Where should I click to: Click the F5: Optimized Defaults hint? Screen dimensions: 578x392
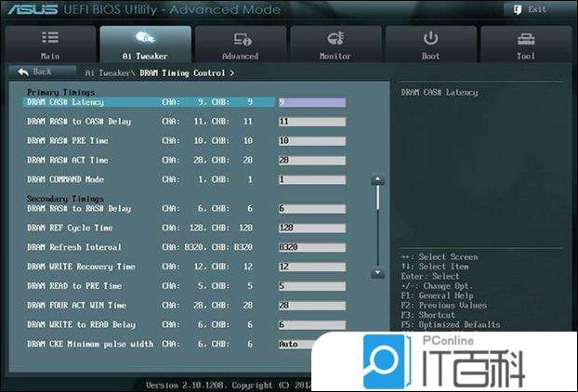click(451, 324)
